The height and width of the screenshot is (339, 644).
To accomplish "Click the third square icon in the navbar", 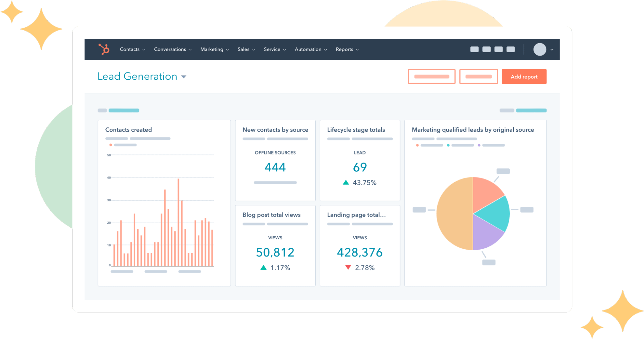I will 498,49.
